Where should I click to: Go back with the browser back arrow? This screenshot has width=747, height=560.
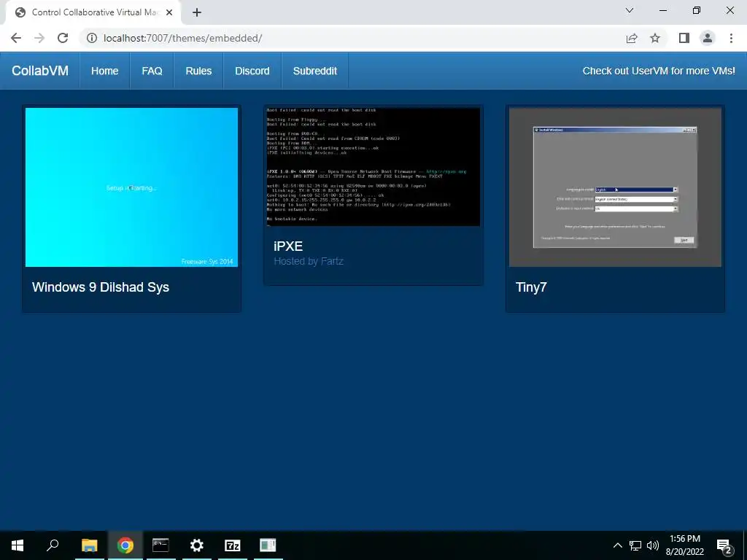16,38
